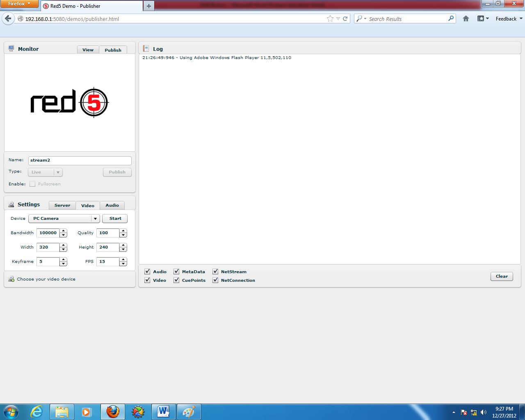
Task: Select the Publish tab in Monitor
Action: pyautogui.click(x=113, y=50)
